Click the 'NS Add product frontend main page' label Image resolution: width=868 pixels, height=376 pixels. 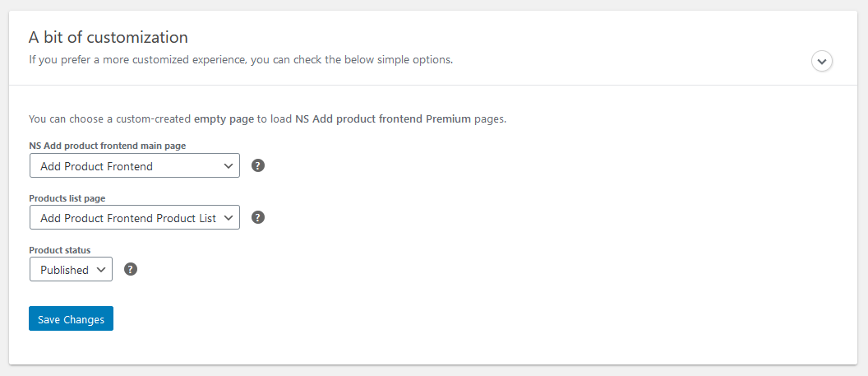108,146
